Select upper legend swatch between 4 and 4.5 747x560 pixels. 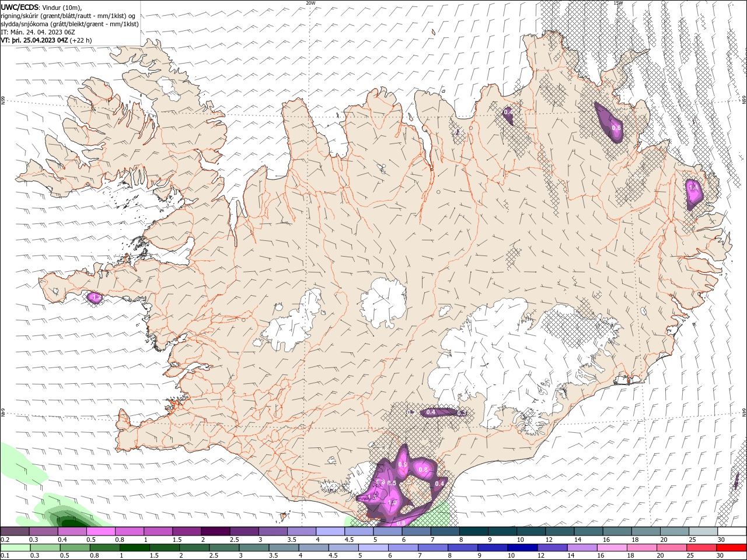point(330,531)
